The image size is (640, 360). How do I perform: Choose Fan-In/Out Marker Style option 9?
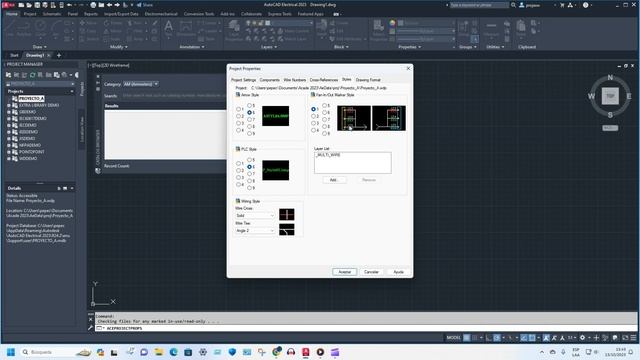coord(324,133)
